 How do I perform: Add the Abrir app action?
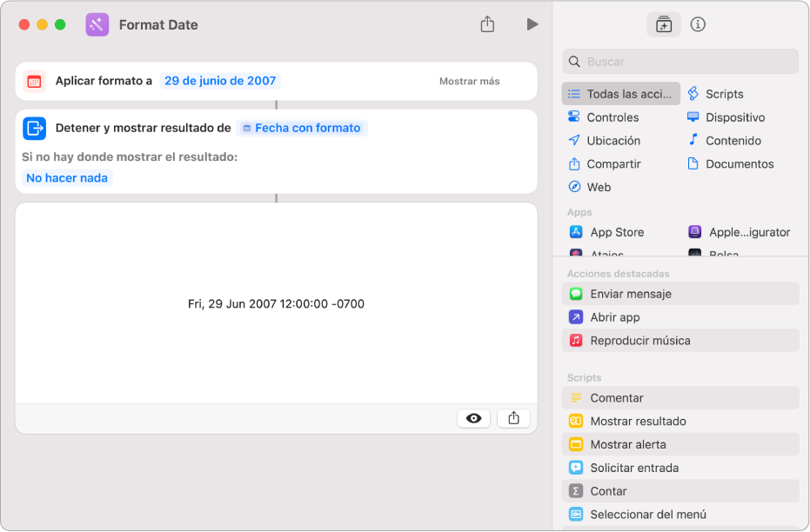pos(680,317)
